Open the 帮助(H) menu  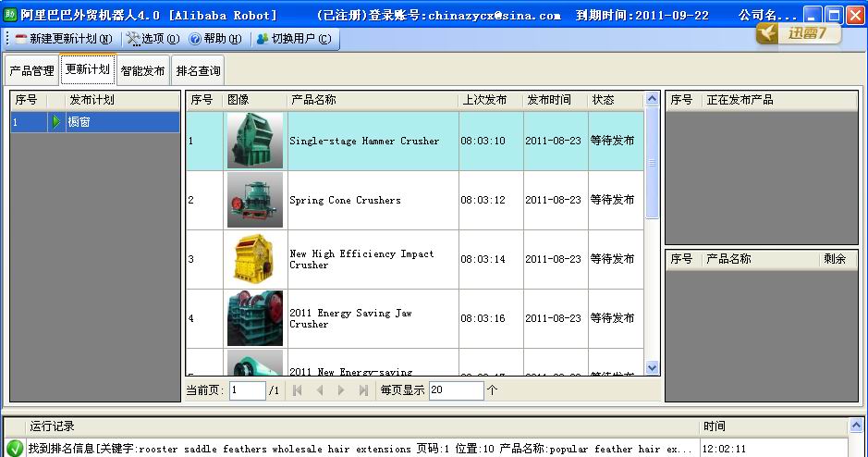[215, 39]
